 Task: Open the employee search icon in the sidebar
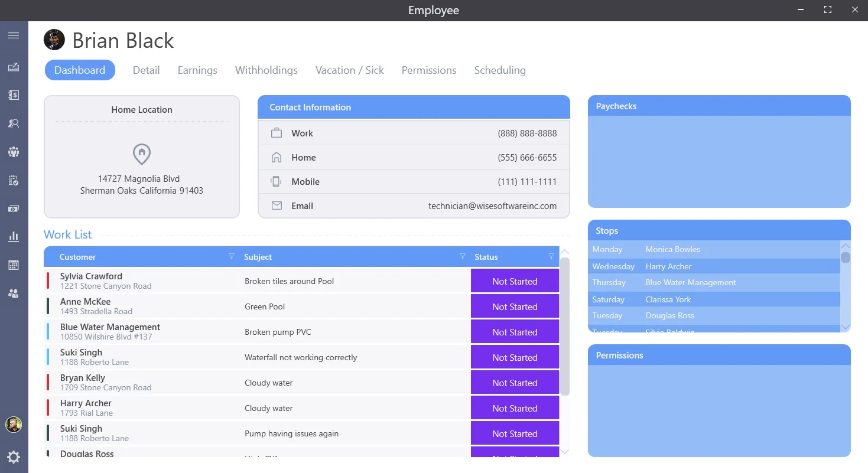pos(14,123)
